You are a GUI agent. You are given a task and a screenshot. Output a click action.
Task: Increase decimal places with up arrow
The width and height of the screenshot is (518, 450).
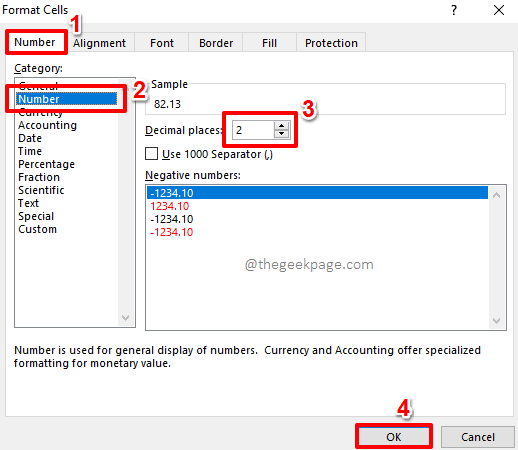[x=281, y=126]
